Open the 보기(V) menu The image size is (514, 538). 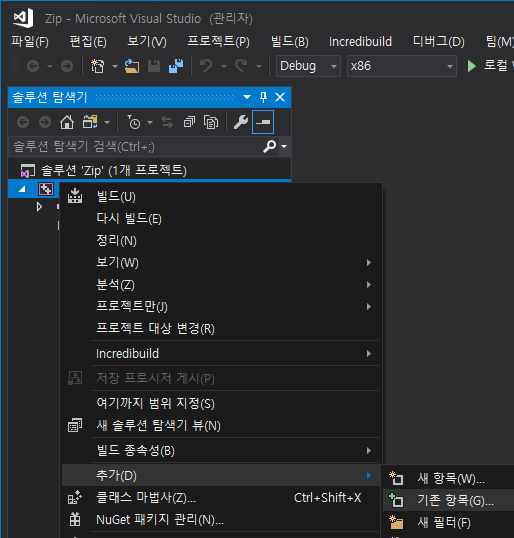(x=147, y=42)
